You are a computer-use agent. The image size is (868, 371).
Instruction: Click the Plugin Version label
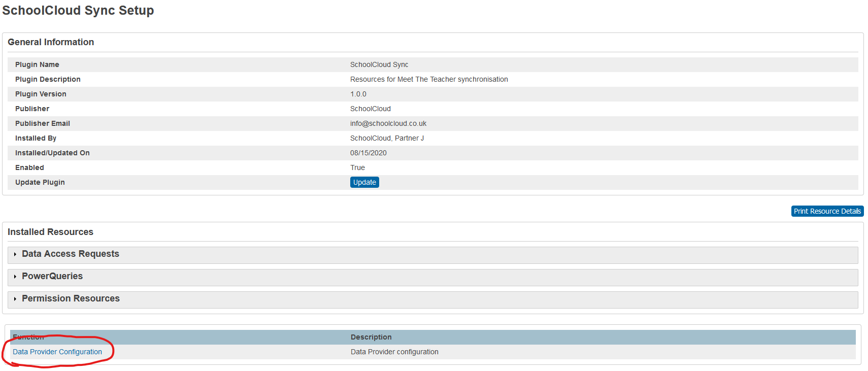(41, 94)
